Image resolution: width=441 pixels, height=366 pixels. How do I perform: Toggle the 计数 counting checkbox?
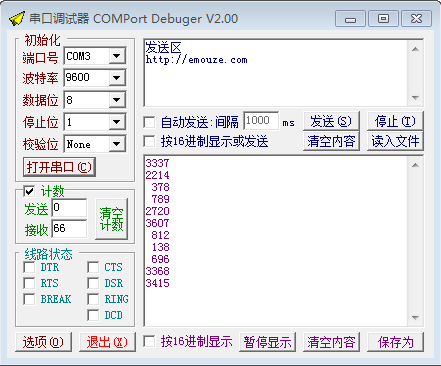pyautogui.click(x=29, y=191)
